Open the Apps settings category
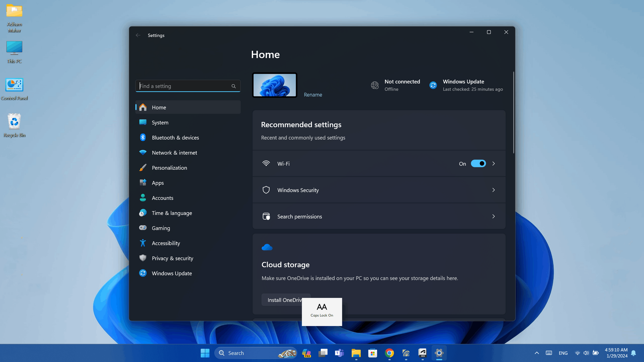The height and width of the screenshot is (362, 644). pyautogui.click(x=188, y=183)
